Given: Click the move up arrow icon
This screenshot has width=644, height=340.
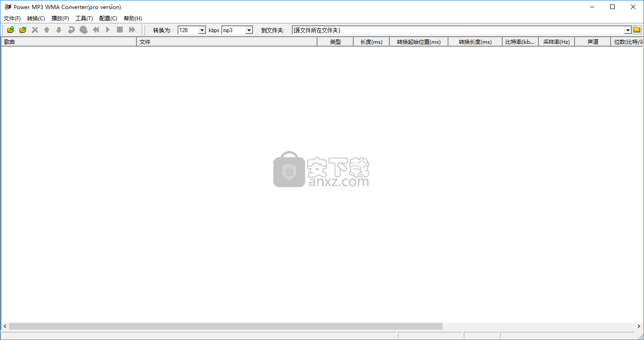Looking at the screenshot, I should (x=47, y=30).
